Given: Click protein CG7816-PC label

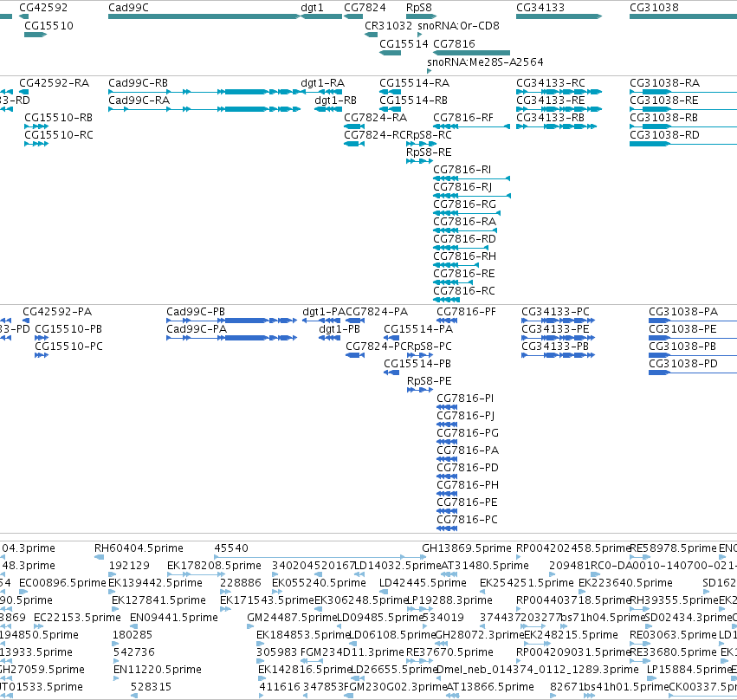Looking at the screenshot, I should 467,520.
